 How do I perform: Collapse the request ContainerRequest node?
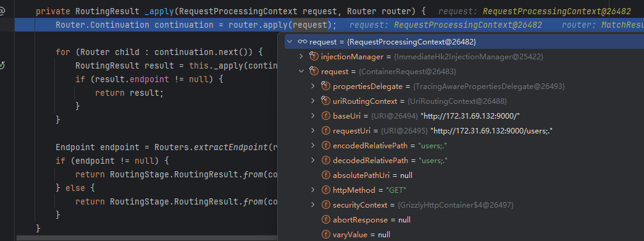pos(301,71)
